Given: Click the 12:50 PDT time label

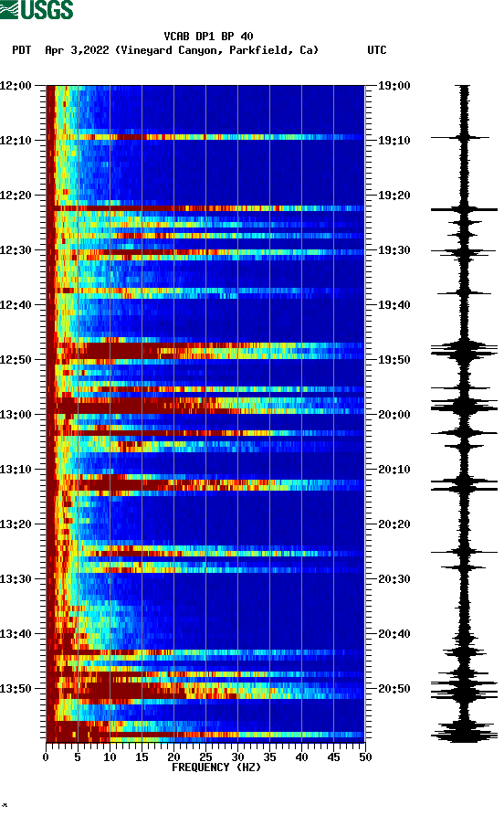Looking at the screenshot, I should [x=16, y=360].
